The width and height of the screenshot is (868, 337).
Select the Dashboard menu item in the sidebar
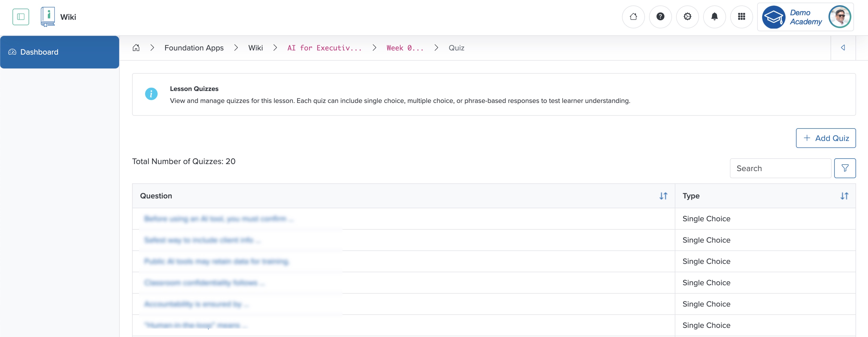pos(39,52)
